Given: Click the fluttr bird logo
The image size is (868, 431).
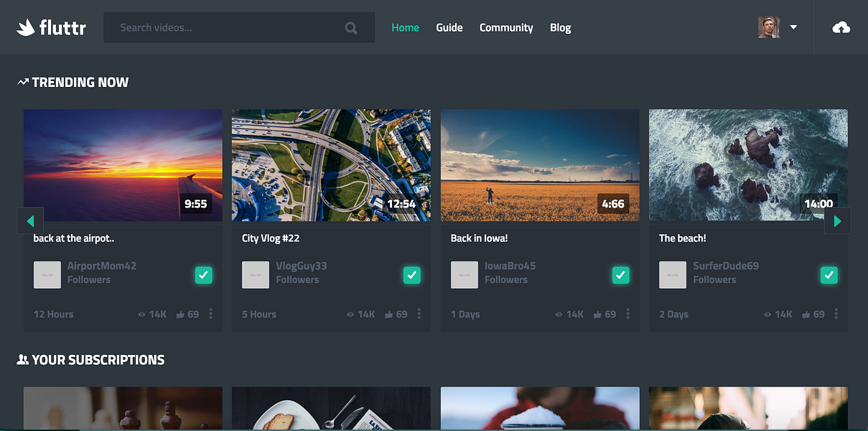Looking at the screenshot, I should coord(27,28).
